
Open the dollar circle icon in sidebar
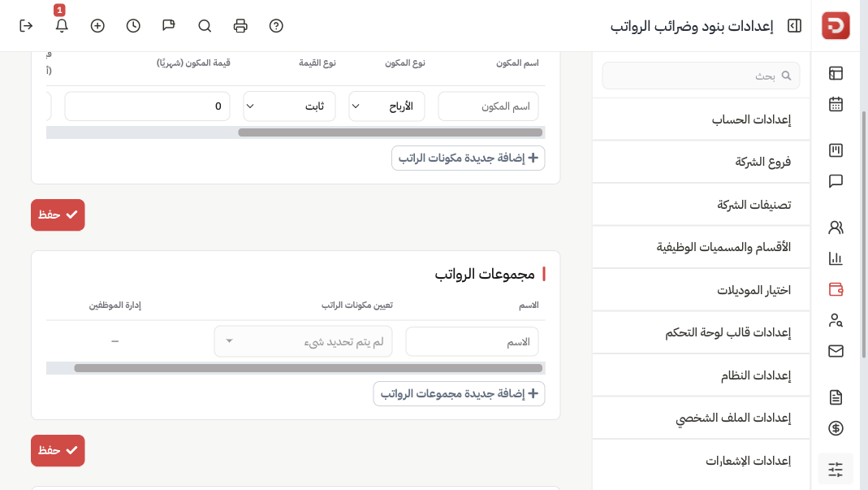point(836,428)
